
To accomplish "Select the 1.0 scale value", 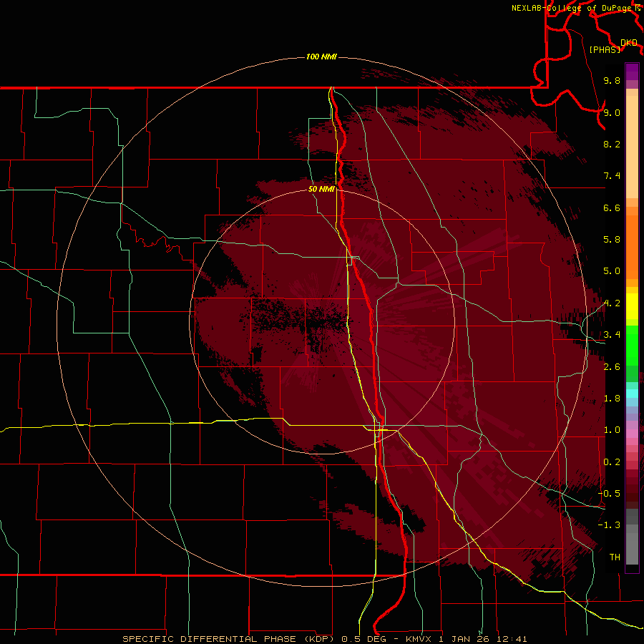I will (612, 430).
